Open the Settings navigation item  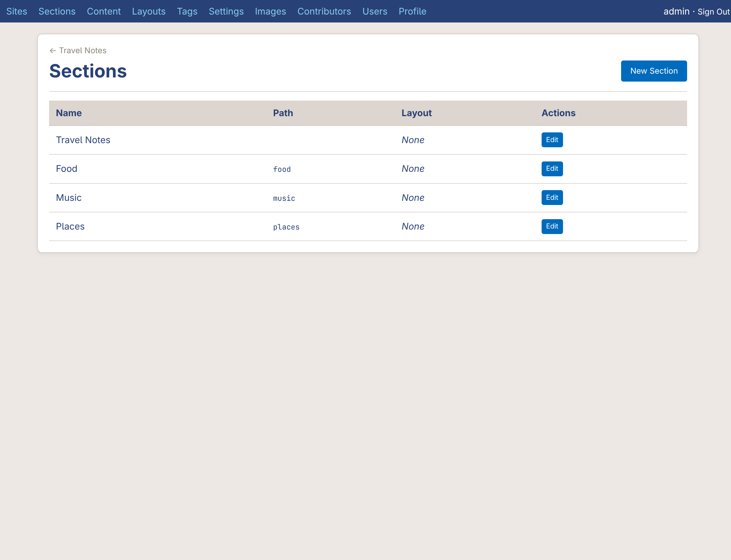pos(226,11)
